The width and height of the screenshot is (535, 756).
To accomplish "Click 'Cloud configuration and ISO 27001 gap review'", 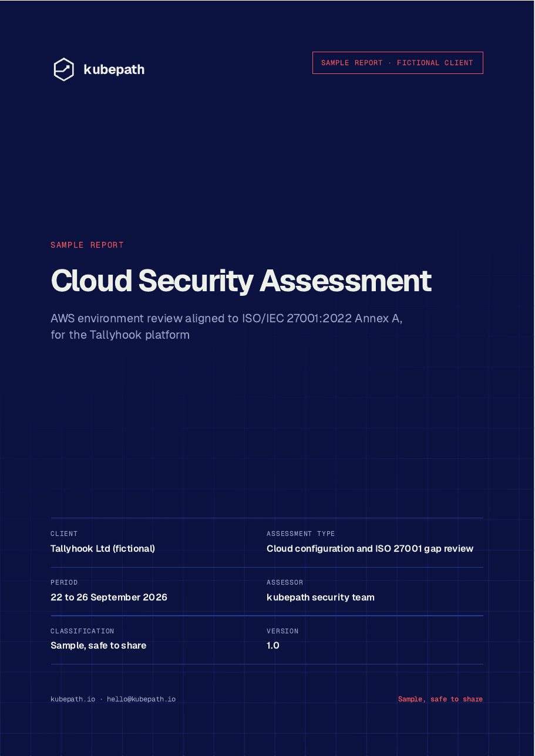I will (x=370, y=549).
